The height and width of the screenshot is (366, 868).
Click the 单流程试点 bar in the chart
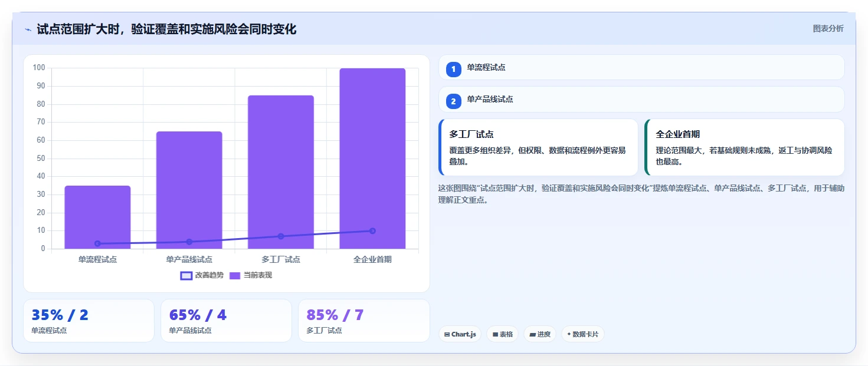coord(97,217)
